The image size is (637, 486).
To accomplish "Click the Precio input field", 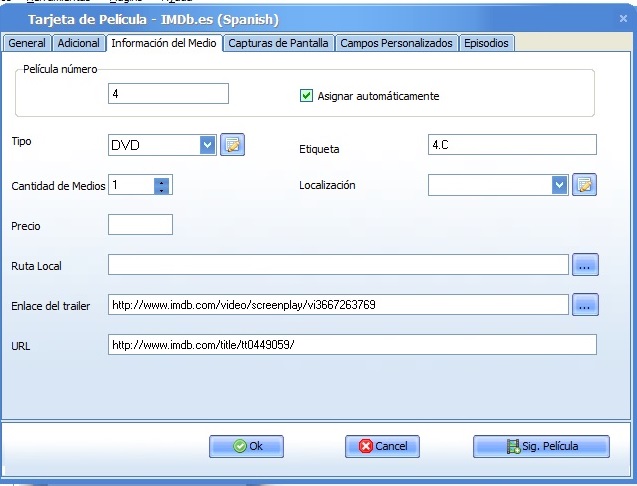I will point(140,225).
